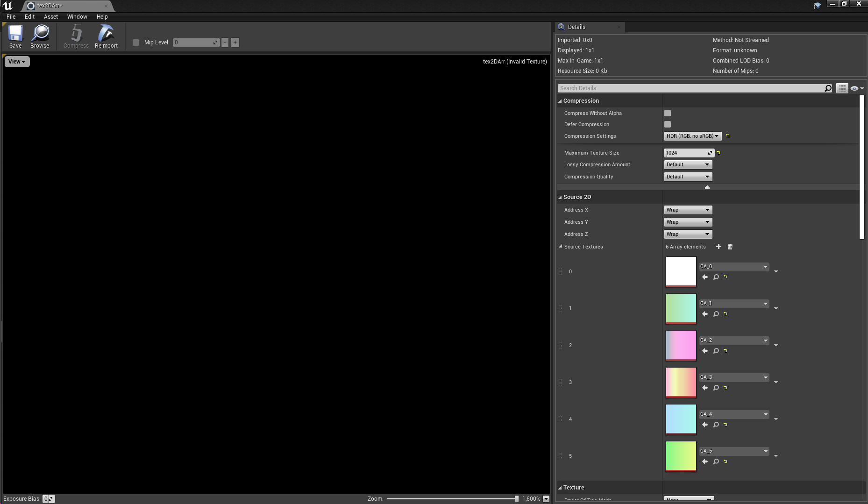The image size is (868, 504).
Task: Select the Compress toolbar icon
Action: pos(76,36)
